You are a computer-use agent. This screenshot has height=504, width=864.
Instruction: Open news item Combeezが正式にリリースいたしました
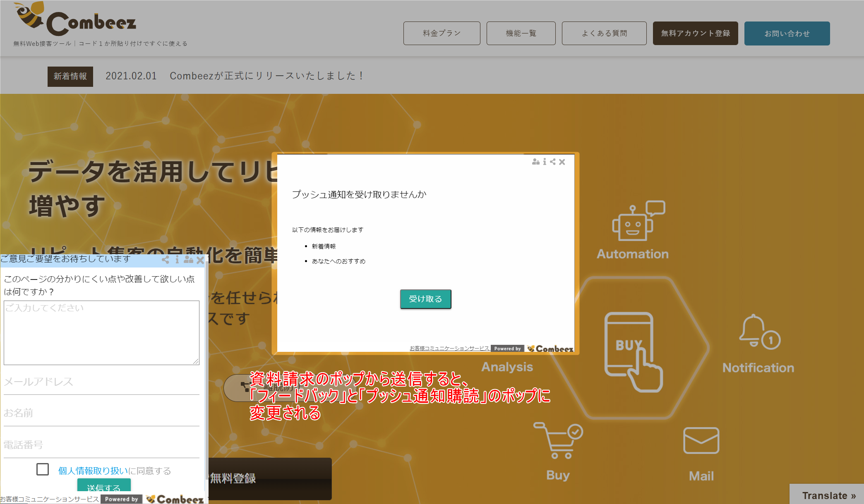[267, 76]
